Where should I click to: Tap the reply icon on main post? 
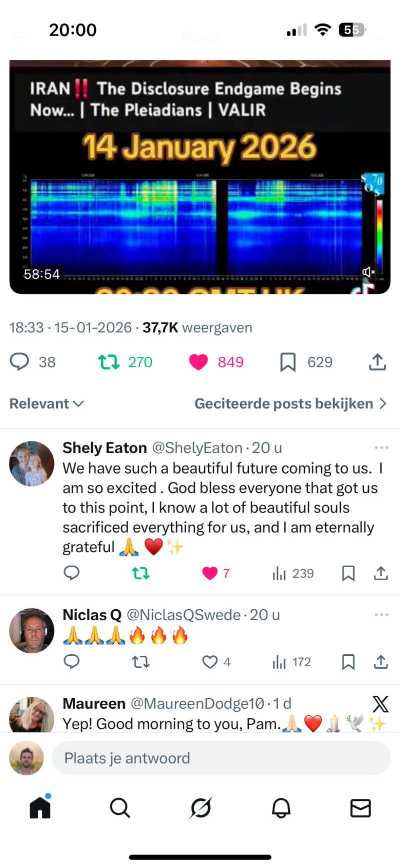point(19,361)
